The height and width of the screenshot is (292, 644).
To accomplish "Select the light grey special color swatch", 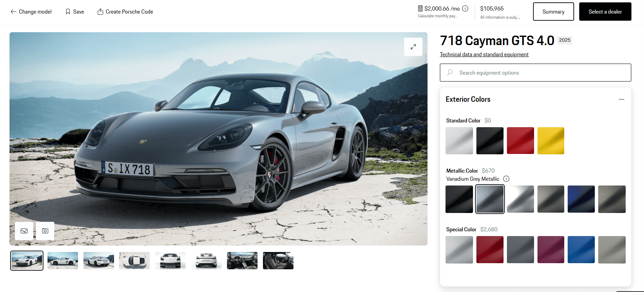I will [x=459, y=250].
